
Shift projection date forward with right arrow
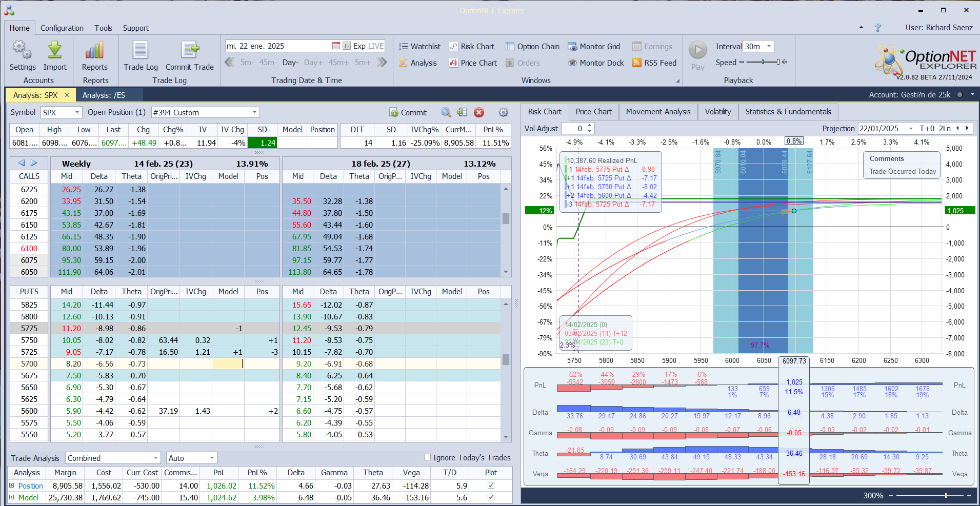(x=967, y=128)
